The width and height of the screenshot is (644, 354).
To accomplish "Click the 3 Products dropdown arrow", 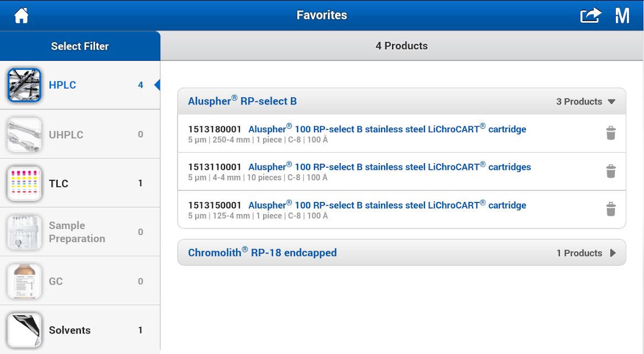I will tap(611, 102).
